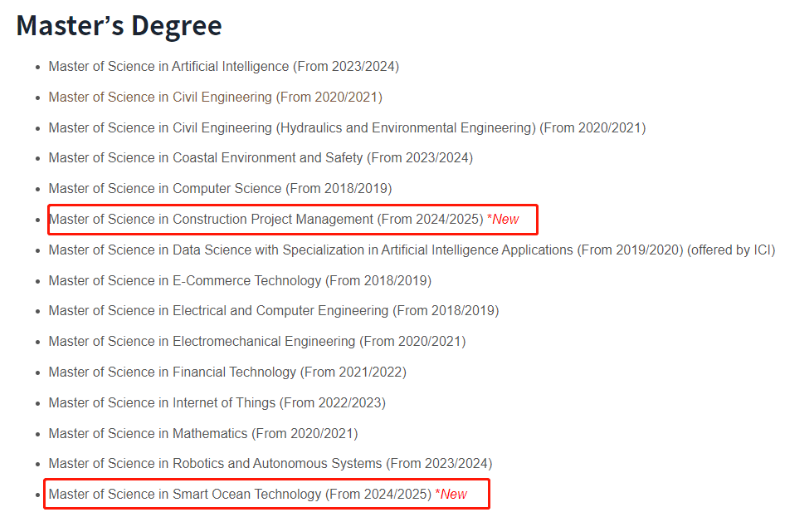This screenshot has height=526, width=795.
Task: Click Master of Science in Computer Science
Action: tap(165, 188)
